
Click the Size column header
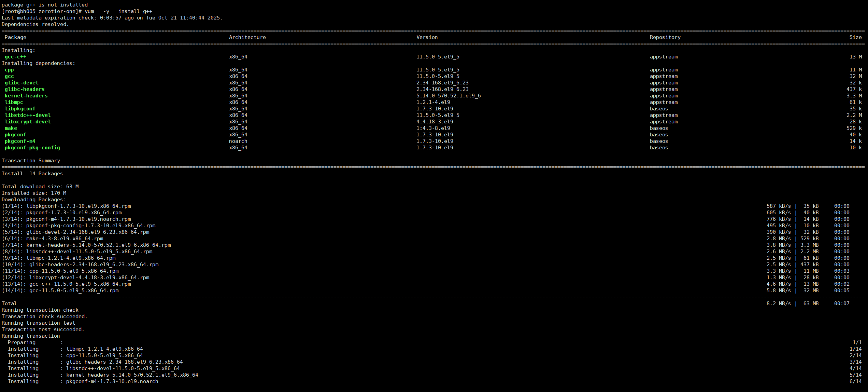point(855,37)
